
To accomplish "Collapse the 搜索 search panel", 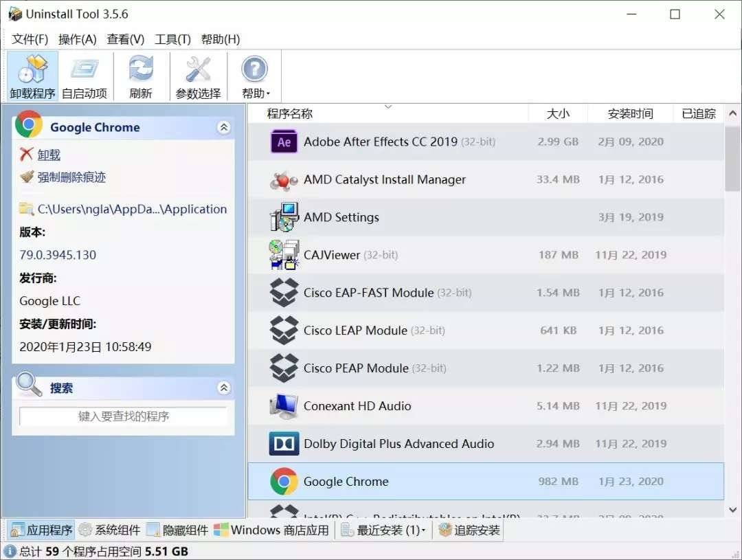I will point(224,388).
